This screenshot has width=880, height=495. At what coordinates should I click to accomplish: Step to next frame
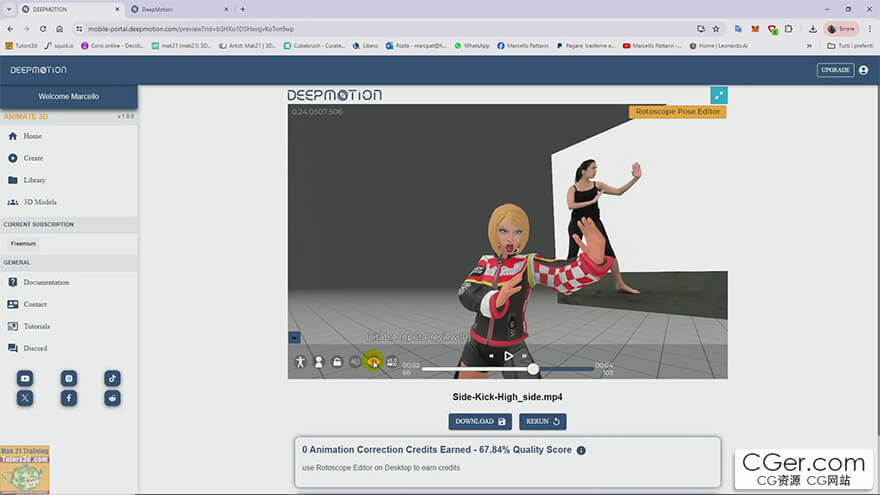click(525, 356)
